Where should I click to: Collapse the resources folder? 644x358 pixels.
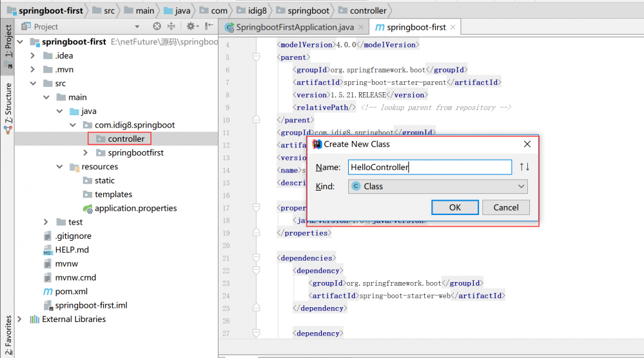coord(59,167)
